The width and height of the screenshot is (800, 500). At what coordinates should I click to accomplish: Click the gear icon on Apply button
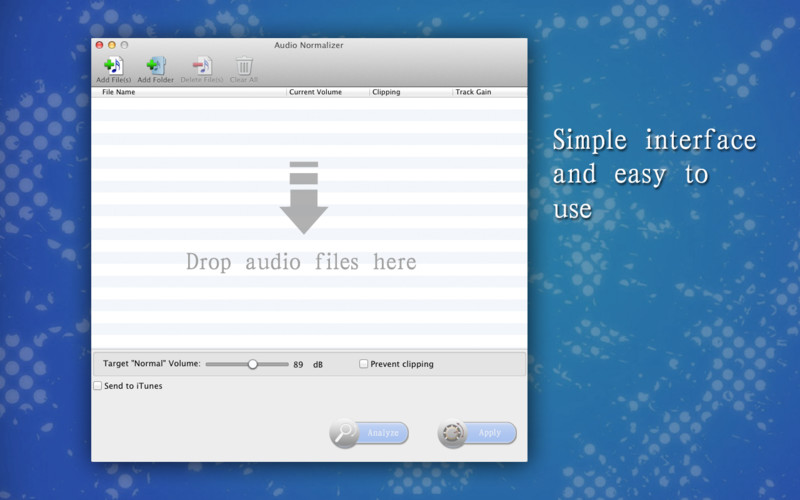click(452, 433)
